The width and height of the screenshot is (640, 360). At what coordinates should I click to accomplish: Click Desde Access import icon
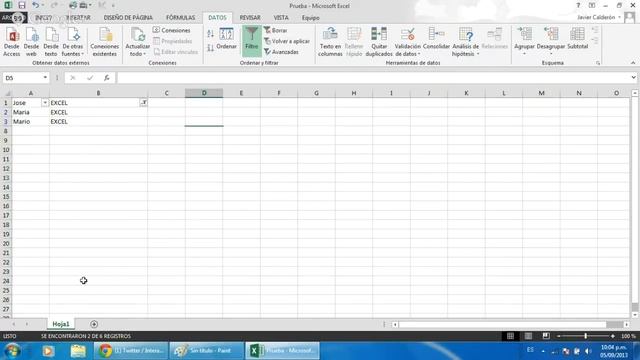coord(11,42)
